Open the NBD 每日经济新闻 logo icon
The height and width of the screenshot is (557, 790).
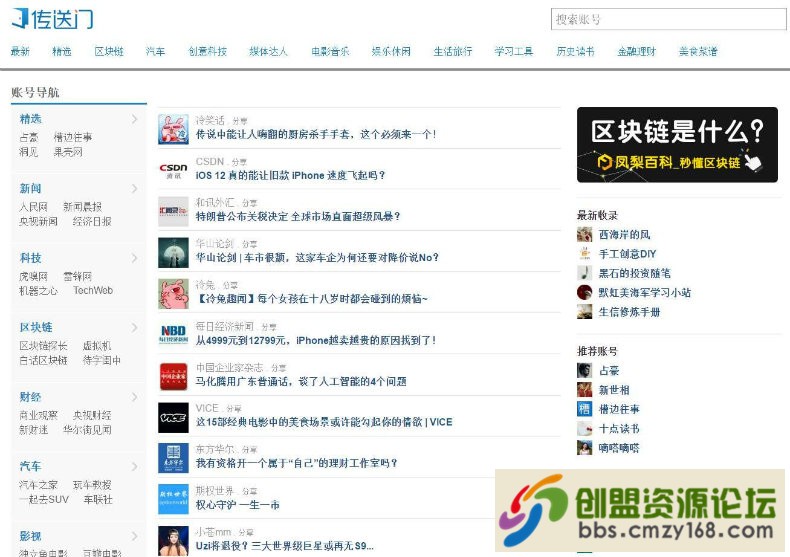click(x=173, y=335)
